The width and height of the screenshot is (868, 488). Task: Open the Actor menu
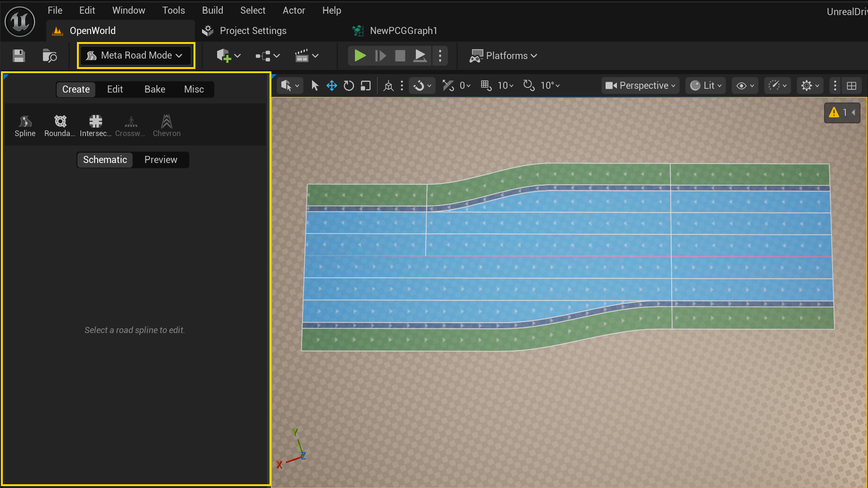(x=294, y=10)
